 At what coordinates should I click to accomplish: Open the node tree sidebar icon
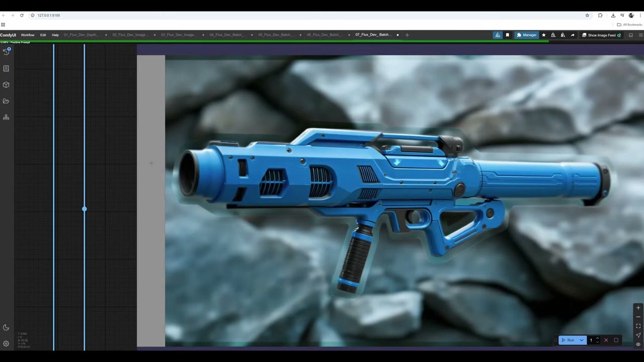[6, 117]
